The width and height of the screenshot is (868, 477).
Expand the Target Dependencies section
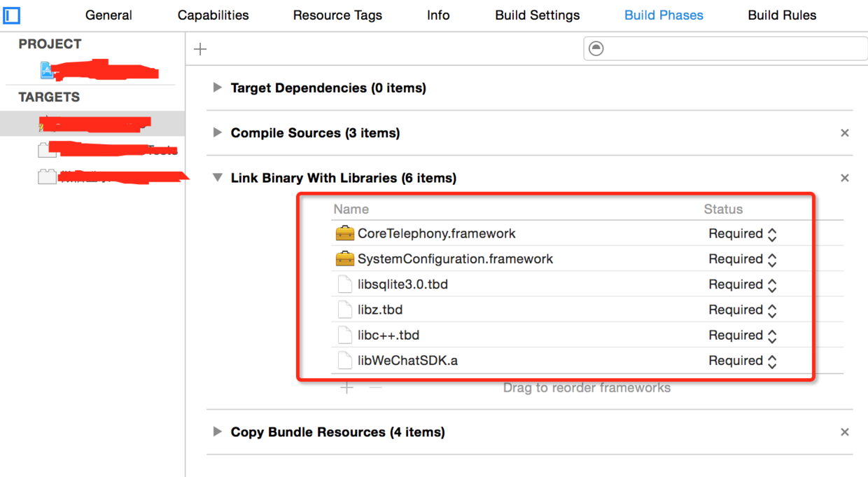(x=218, y=88)
